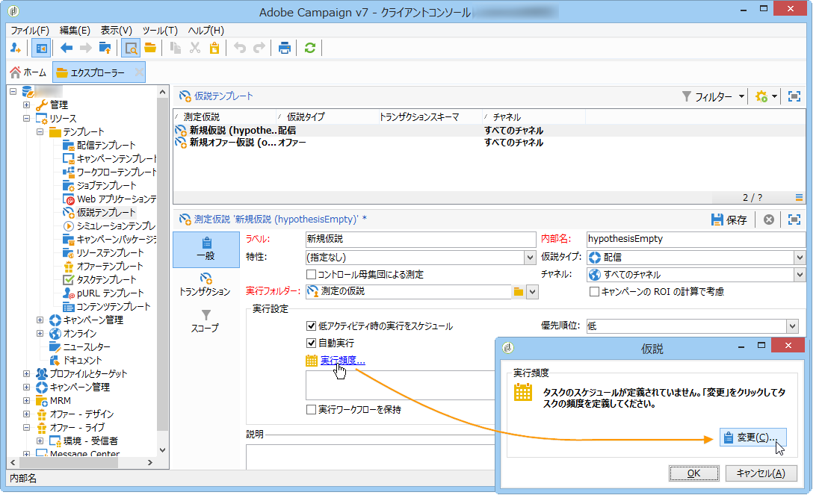The image size is (825, 504).
Task: Select ワークフローテンプレート in the tree
Action: (117, 172)
